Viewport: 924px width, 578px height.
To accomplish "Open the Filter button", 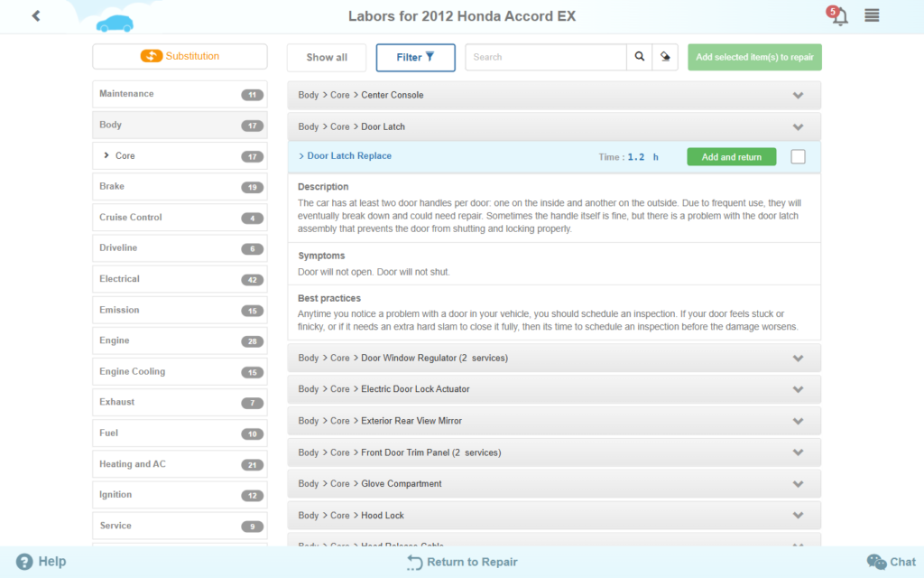I will 415,57.
